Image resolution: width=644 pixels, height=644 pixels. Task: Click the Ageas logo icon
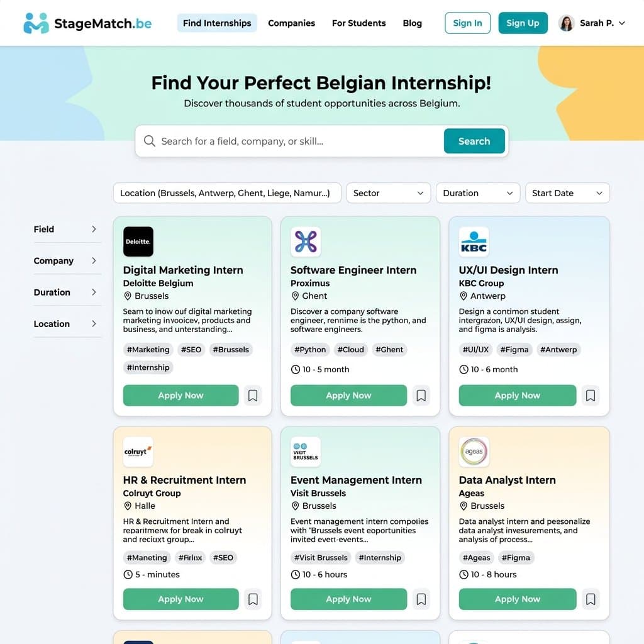coord(474,452)
